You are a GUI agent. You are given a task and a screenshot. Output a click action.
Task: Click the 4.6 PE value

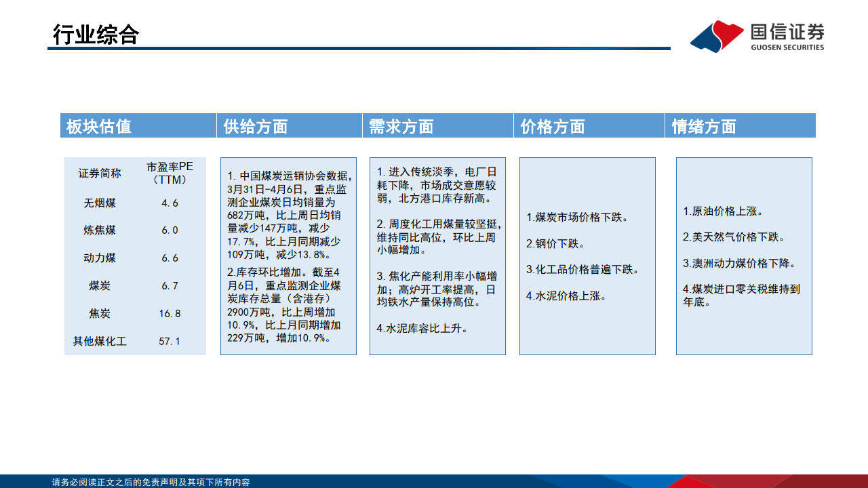tap(170, 203)
